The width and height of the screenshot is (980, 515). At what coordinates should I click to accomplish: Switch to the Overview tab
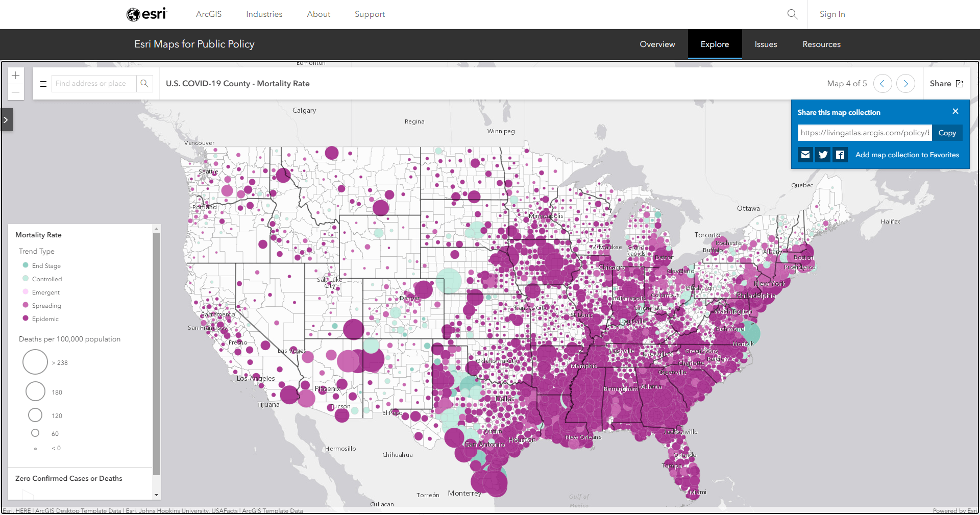pyautogui.click(x=657, y=44)
